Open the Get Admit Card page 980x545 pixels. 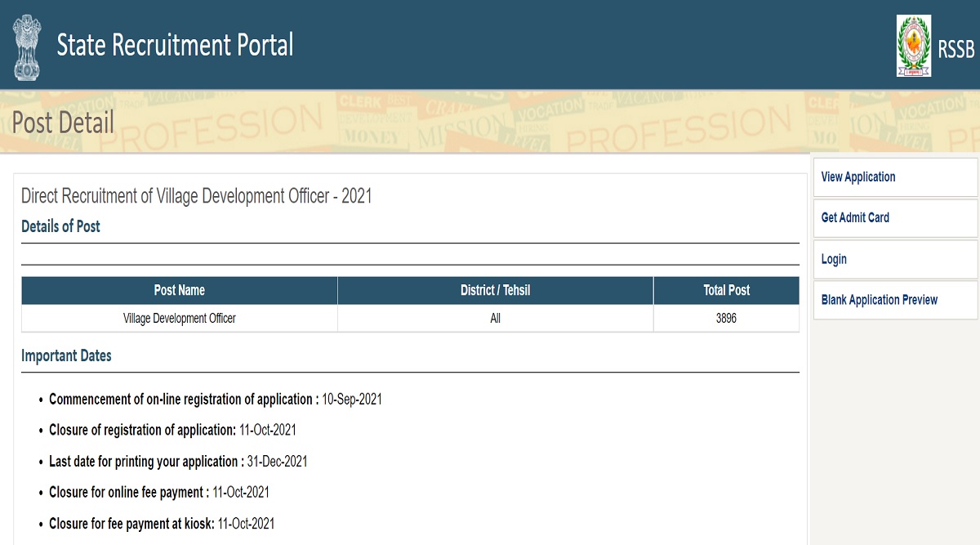coord(854,218)
